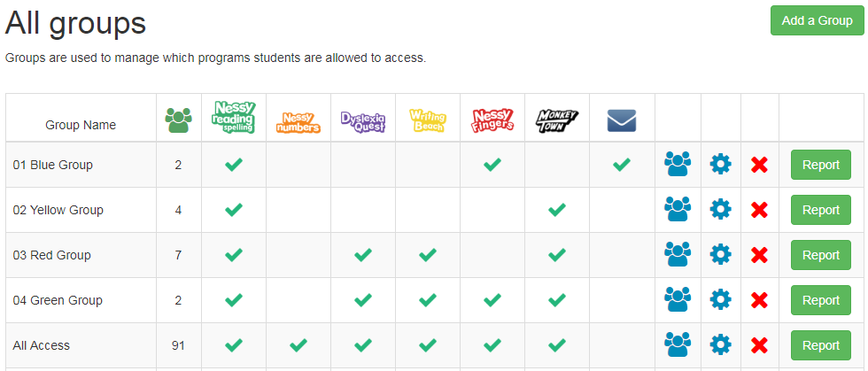Open settings gear for All Access group
Image resolution: width=868 pixels, height=371 pixels.
click(720, 345)
